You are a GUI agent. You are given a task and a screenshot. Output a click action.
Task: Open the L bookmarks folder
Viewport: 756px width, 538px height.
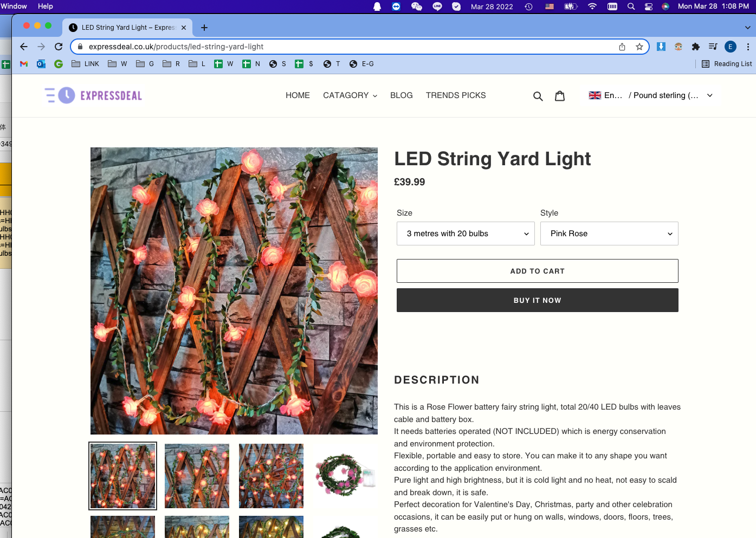click(x=197, y=64)
